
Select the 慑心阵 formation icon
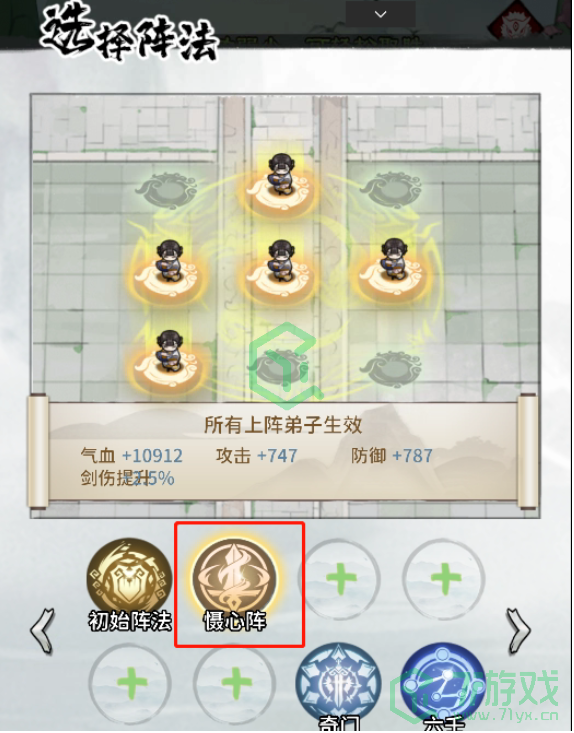(x=235, y=579)
